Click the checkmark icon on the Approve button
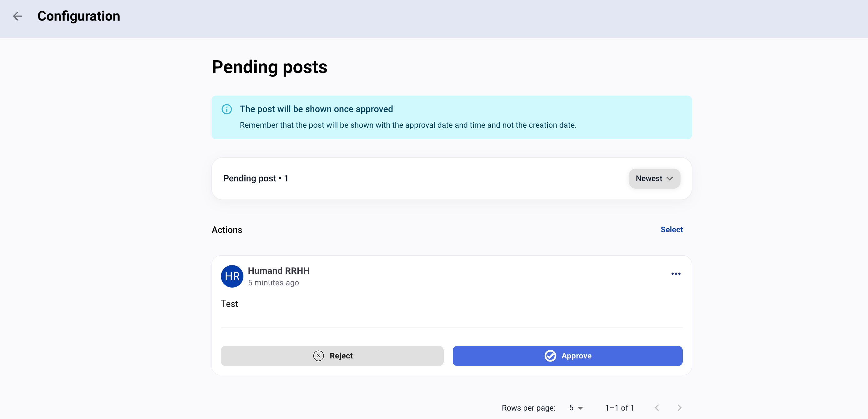The width and height of the screenshot is (868, 419). pyautogui.click(x=550, y=356)
